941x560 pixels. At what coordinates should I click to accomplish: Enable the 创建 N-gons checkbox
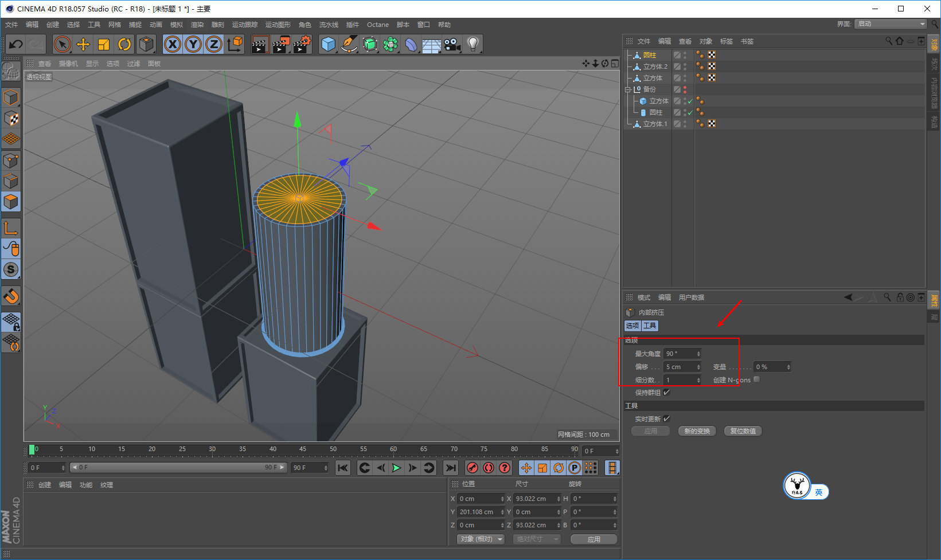[x=757, y=379]
